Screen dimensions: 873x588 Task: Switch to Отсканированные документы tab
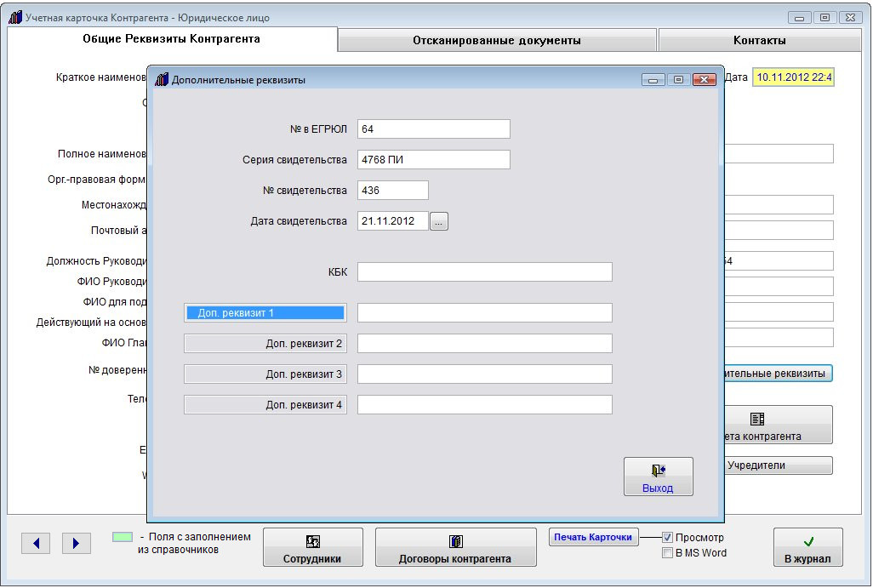point(497,40)
